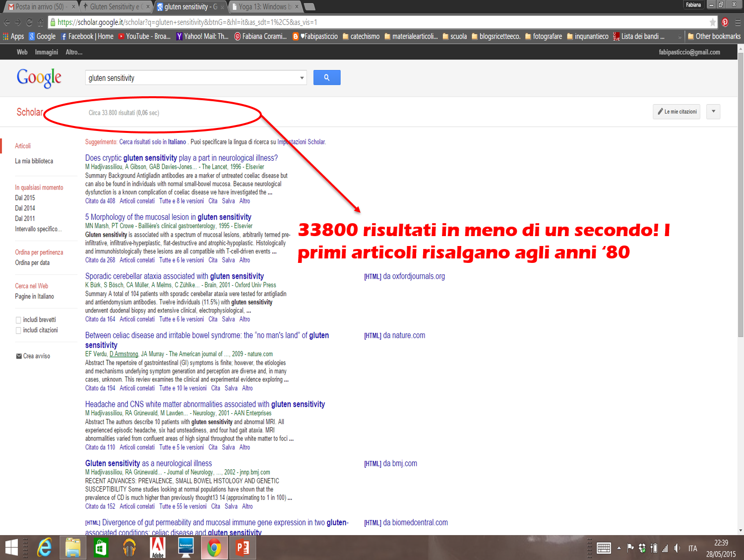Viewport: 744px width, 560px height.
Task: Show hidden bookmarks with the overflow chevron
Action: pyautogui.click(x=680, y=37)
